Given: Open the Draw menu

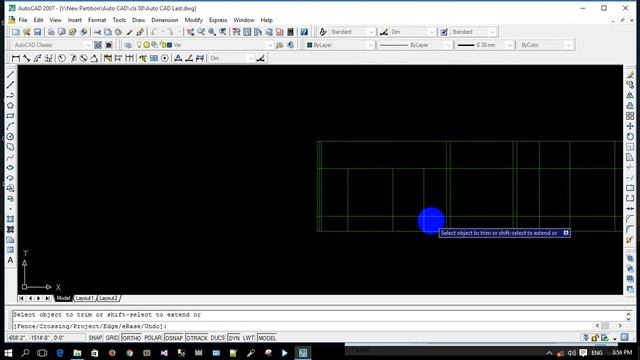Looking at the screenshot, I should pyautogui.click(x=138, y=20).
